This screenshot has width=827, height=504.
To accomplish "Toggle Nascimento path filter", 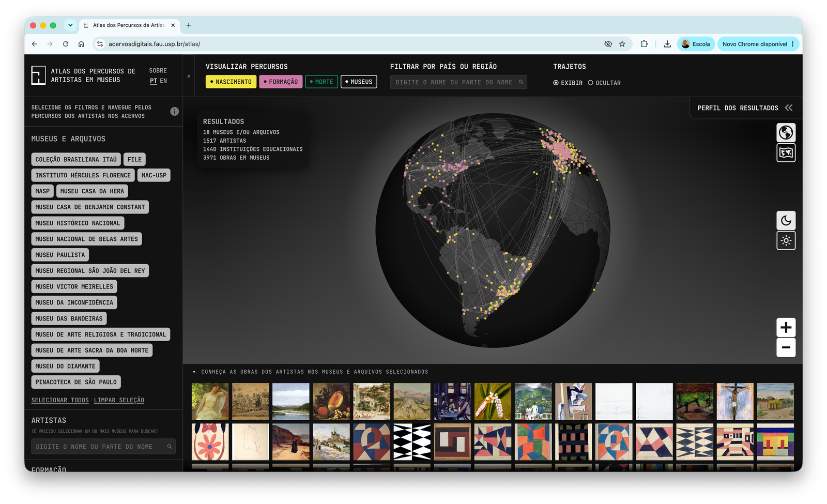I will point(231,82).
